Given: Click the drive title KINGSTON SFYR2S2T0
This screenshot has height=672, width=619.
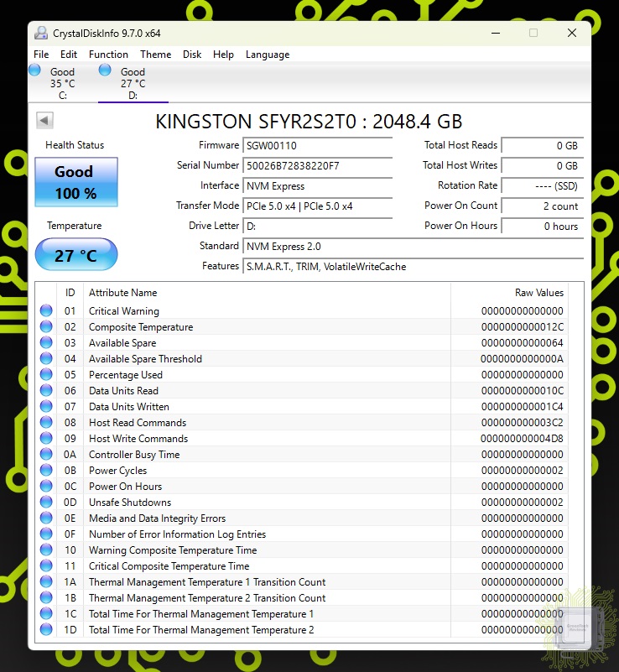Looking at the screenshot, I should [256, 122].
